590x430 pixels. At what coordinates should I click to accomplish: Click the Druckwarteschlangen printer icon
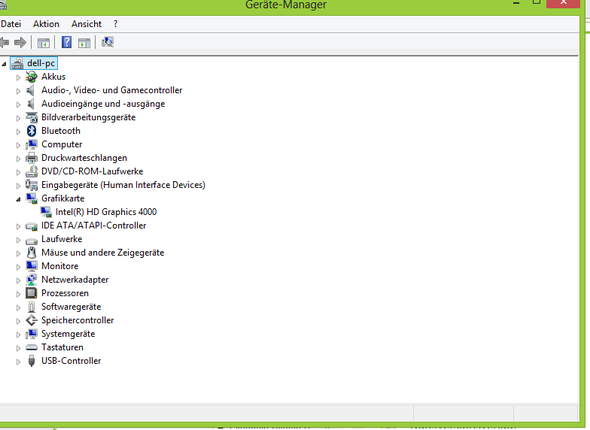point(32,158)
